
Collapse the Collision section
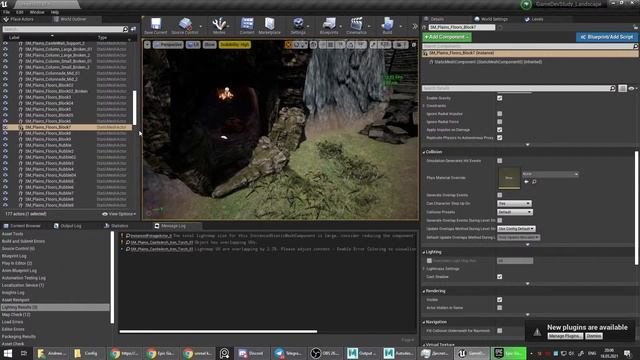pyautogui.click(x=424, y=152)
